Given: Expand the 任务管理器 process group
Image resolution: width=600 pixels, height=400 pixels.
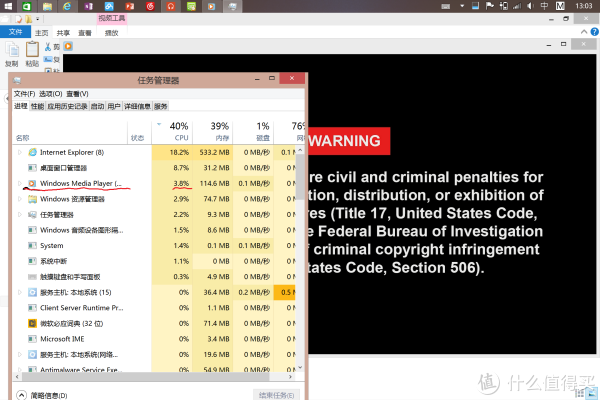Looking at the screenshot, I should [x=20, y=215].
